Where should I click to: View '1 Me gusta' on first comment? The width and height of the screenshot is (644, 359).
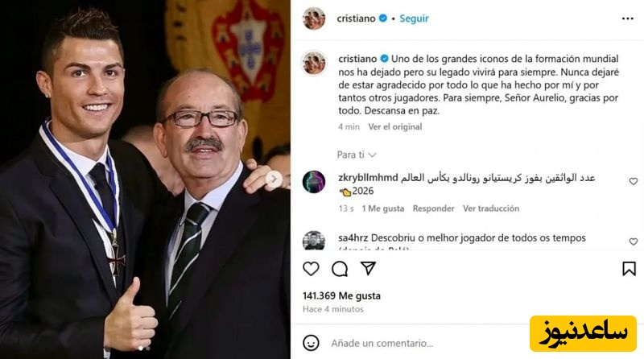coord(383,208)
